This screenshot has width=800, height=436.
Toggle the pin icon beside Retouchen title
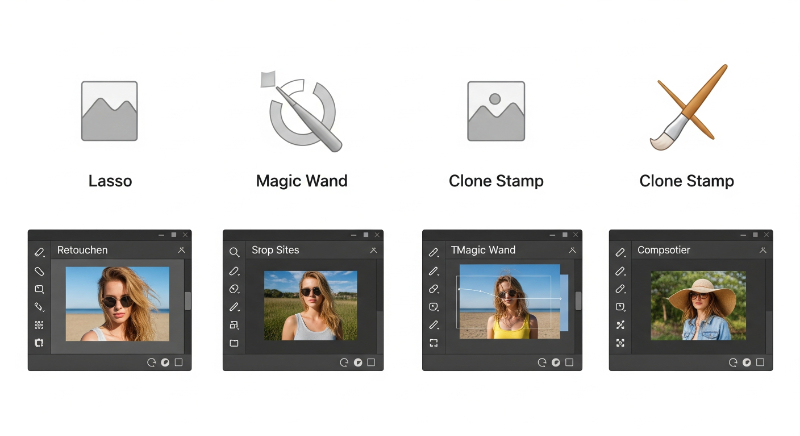[181, 250]
